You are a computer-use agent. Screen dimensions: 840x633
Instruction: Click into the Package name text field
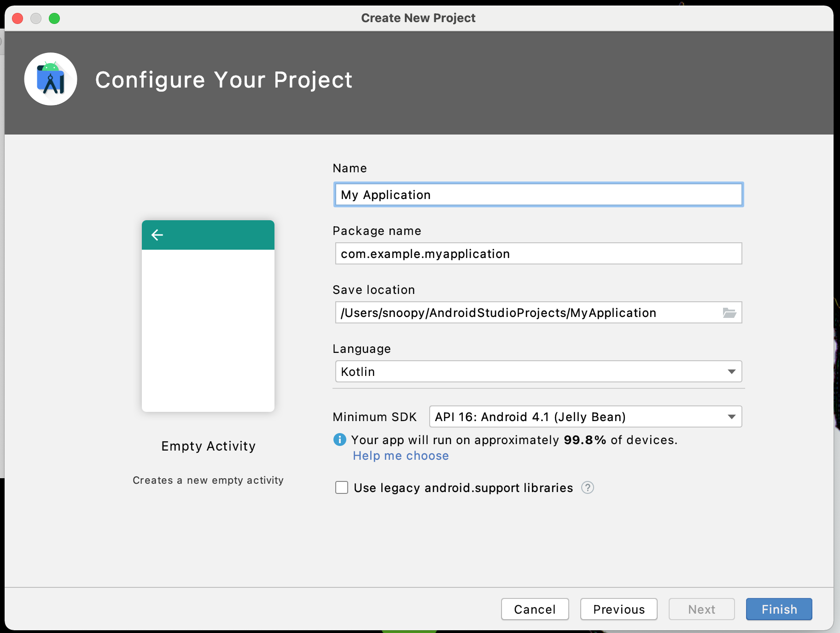538,254
